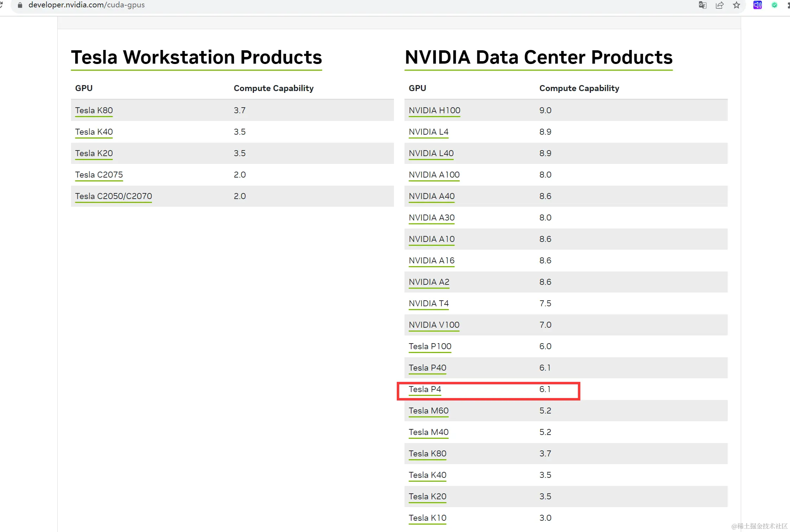Open the Tesla M40 link
790x532 pixels.
click(428, 432)
